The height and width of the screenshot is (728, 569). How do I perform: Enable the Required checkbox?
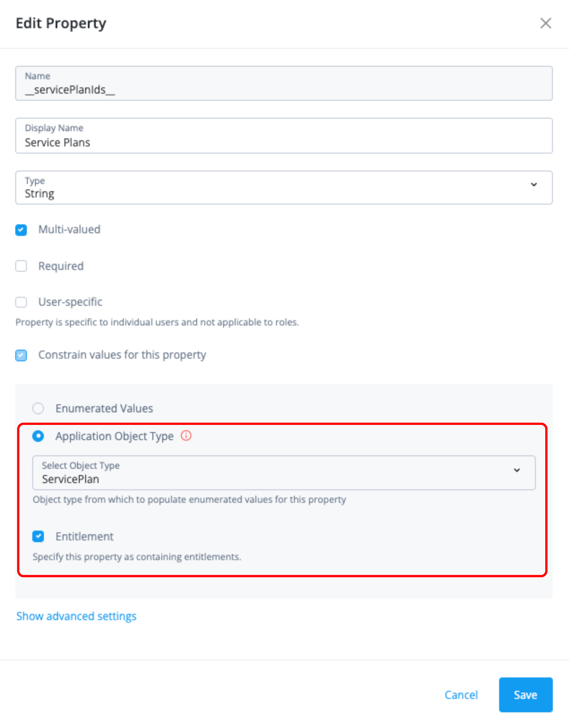[x=21, y=266]
